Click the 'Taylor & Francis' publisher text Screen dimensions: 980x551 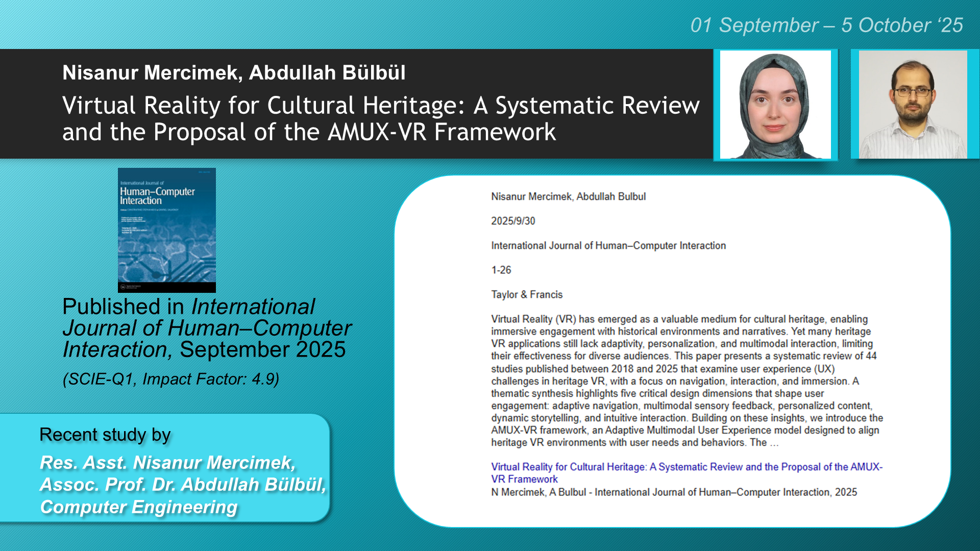pos(526,294)
